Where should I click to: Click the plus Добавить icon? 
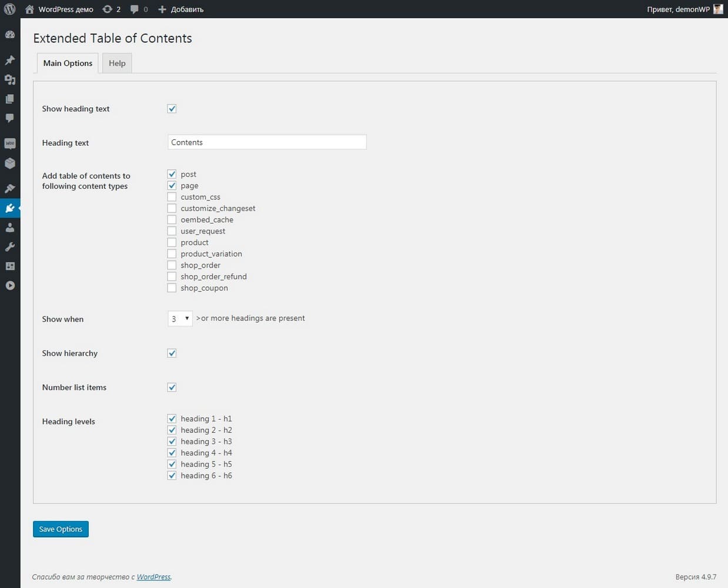[x=162, y=9]
